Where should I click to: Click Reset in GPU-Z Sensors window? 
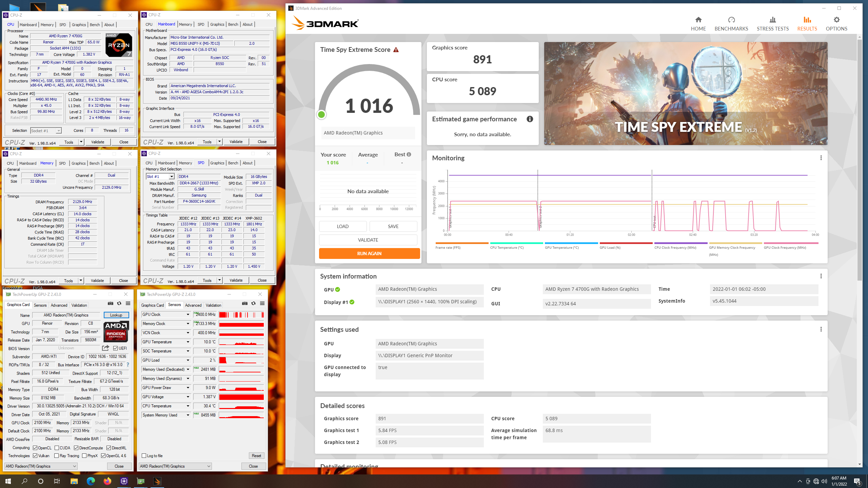[256, 456]
